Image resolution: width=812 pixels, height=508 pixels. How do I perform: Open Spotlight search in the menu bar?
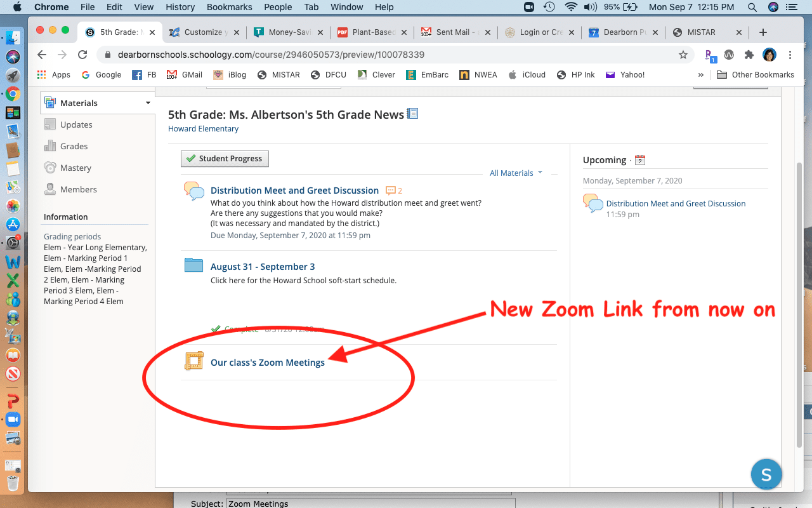click(752, 7)
